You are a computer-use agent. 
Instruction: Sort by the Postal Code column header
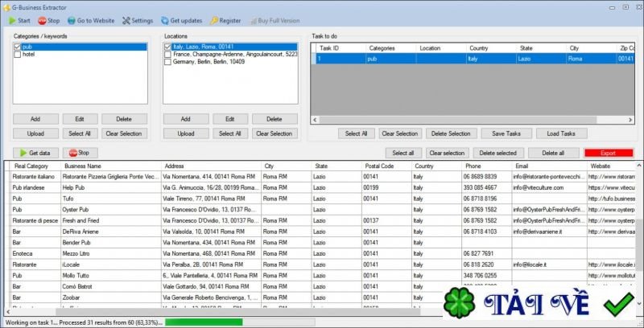coord(386,166)
